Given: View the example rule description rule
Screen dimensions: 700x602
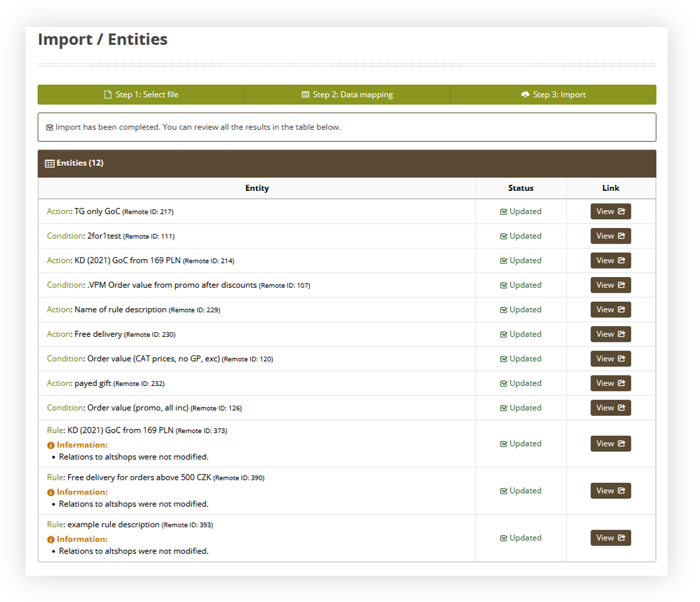Looking at the screenshot, I should tap(610, 538).
